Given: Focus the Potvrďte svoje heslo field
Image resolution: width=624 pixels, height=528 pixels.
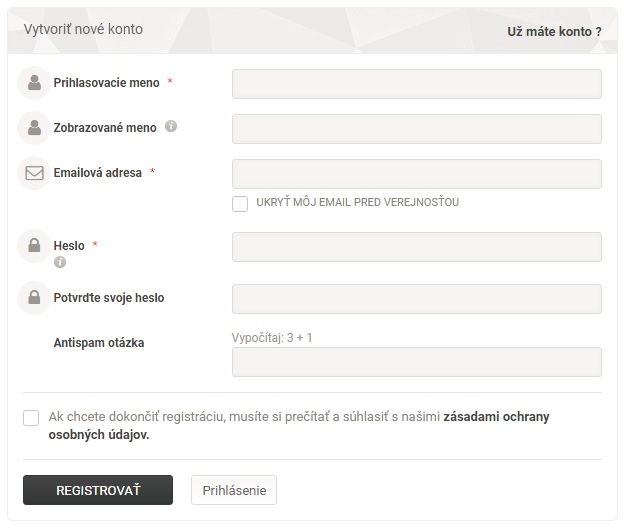Looking at the screenshot, I should 417,299.
